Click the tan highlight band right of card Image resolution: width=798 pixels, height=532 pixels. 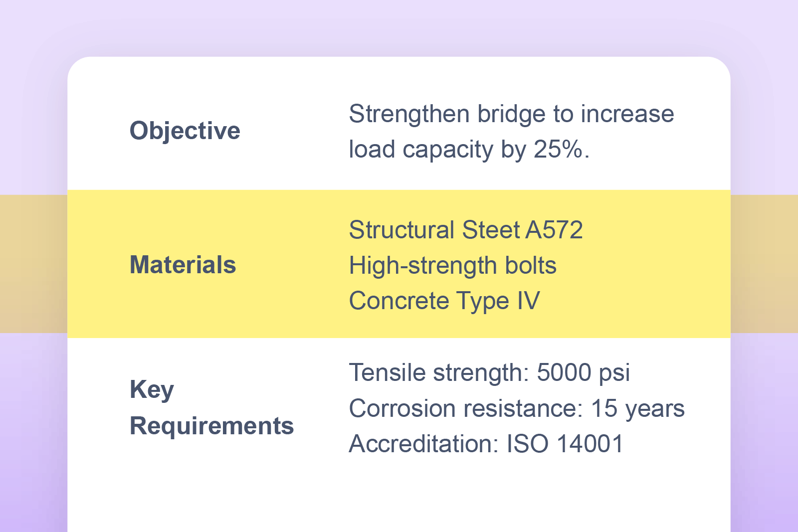click(764, 263)
